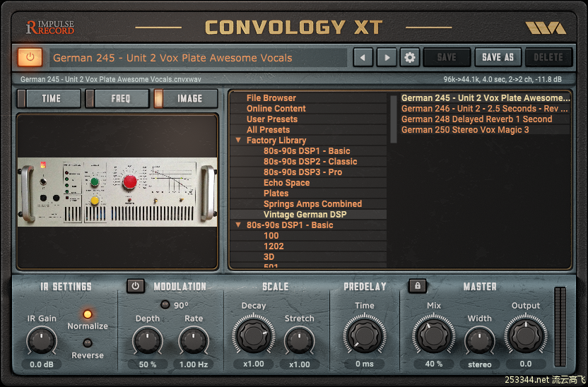This screenshot has height=387, width=588.
Task: Click the output level meter
Action: tap(560, 327)
